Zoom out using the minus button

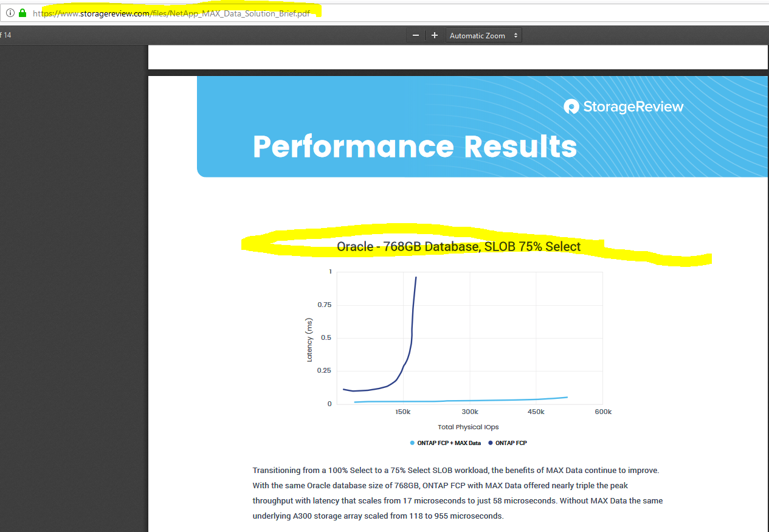[x=416, y=36]
